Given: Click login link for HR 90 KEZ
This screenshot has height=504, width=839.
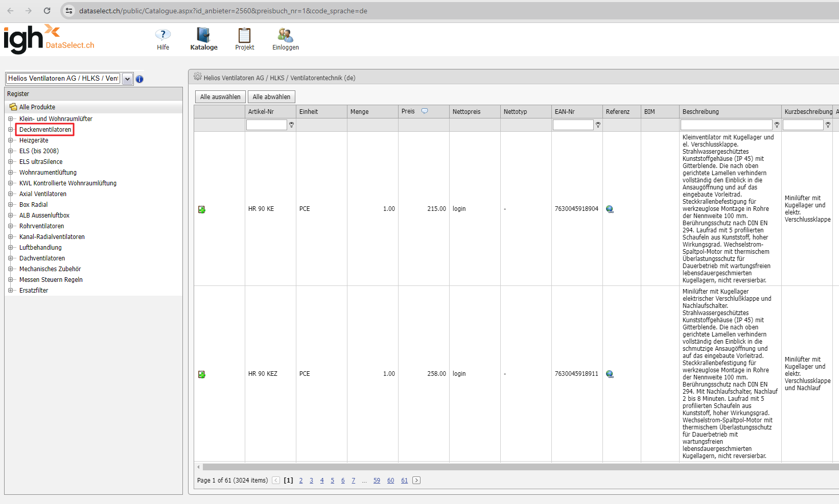Looking at the screenshot, I should click(459, 374).
